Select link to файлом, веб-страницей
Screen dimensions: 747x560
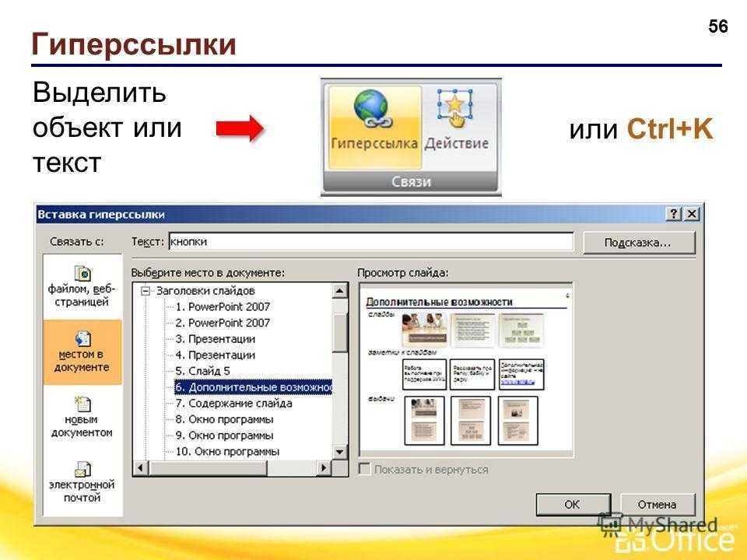click(x=82, y=287)
